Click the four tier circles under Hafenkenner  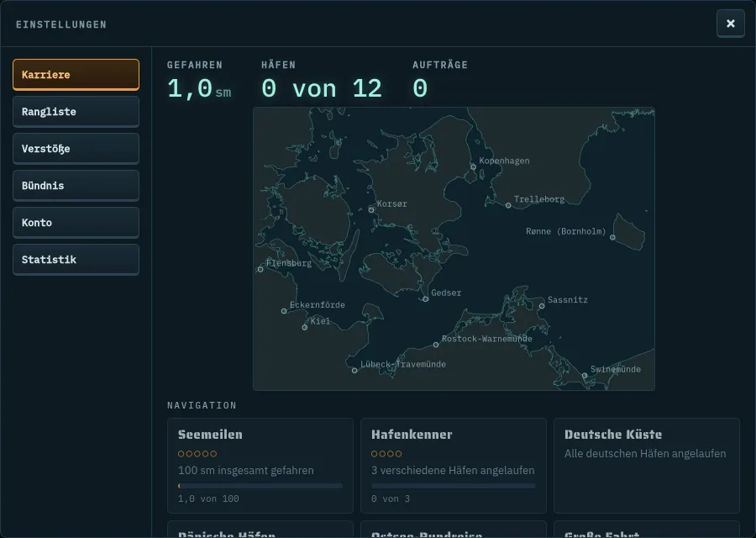[x=386, y=454]
